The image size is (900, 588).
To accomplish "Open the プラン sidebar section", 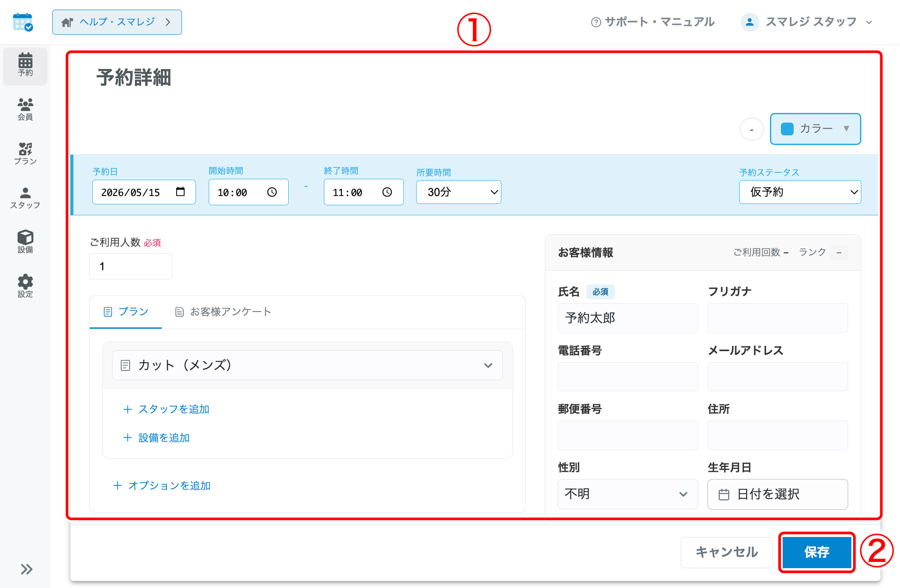I will point(25,153).
